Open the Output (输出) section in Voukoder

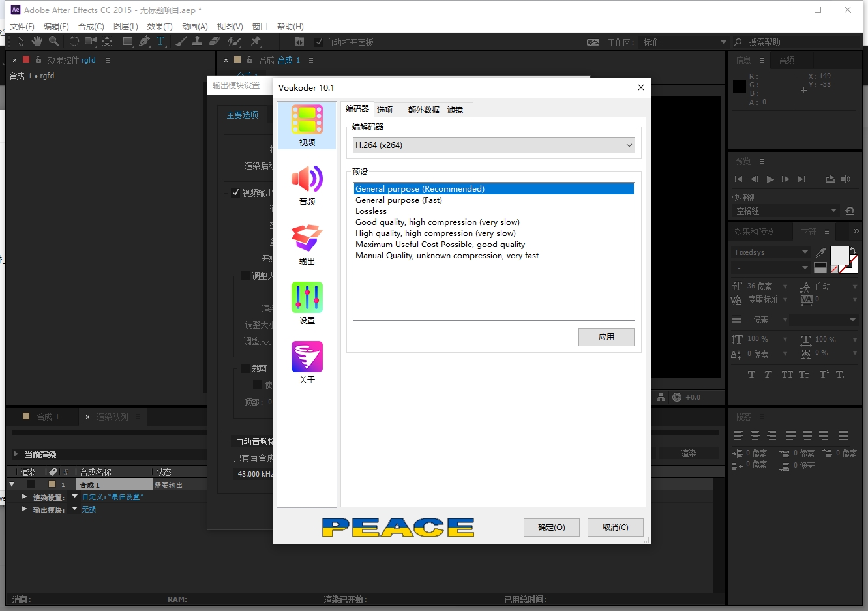307,245
